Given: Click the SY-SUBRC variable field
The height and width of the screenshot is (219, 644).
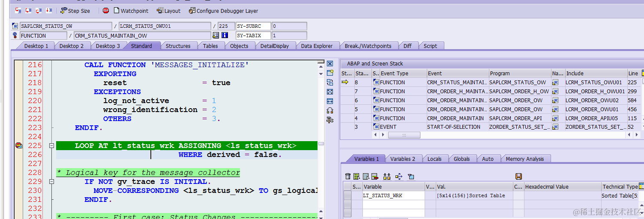Looking at the screenshot, I should point(253,26).
